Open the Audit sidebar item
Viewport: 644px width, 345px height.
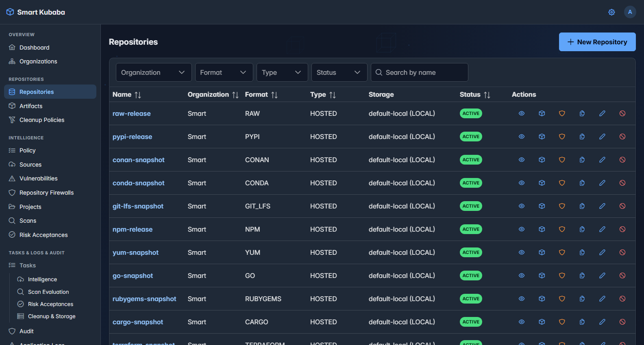[x=50, y=331]
